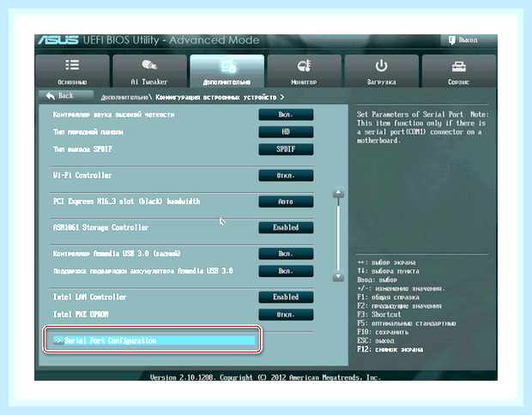Click F10 сохранить hint text
Screen dimensions: 532x415
pyautogui.click(x=383, y=333)
